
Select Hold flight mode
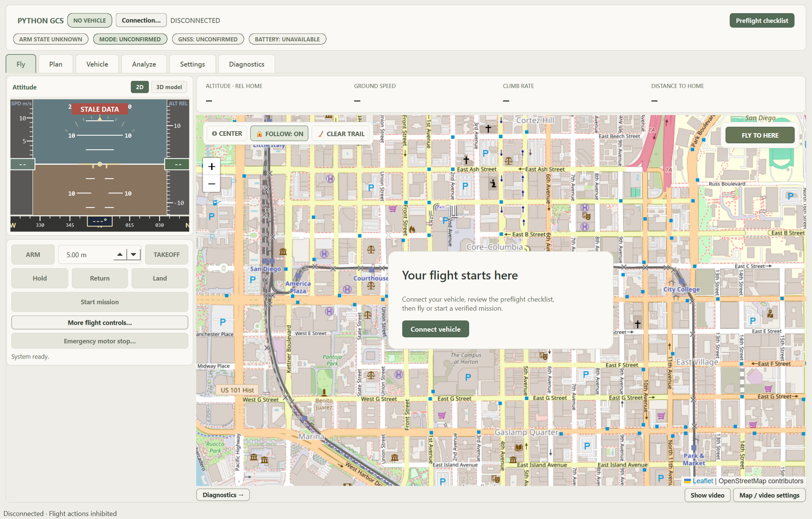pos(40,278)
